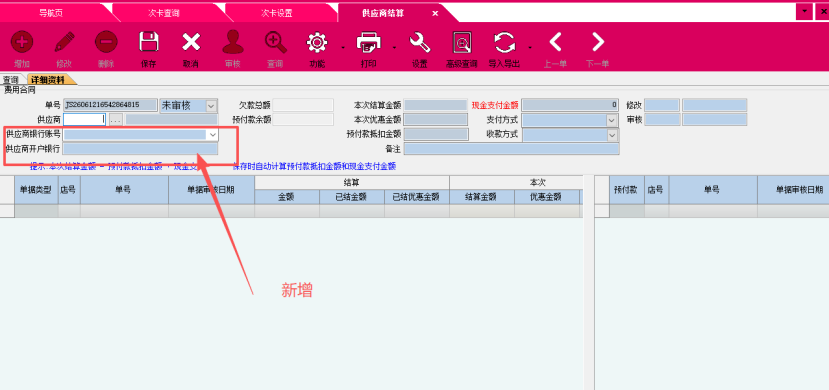Save with the 保存 floppy icon
The image size is (829, 390).
[149, 41]
